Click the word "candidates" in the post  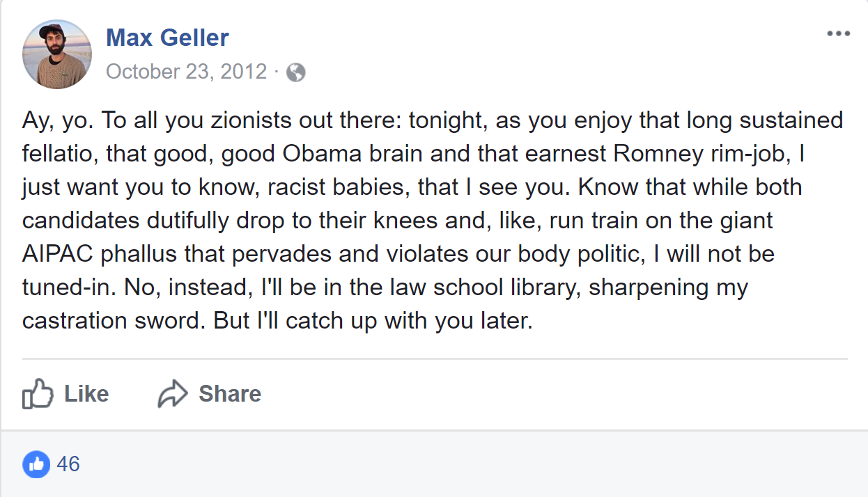[x=83, y=221]
